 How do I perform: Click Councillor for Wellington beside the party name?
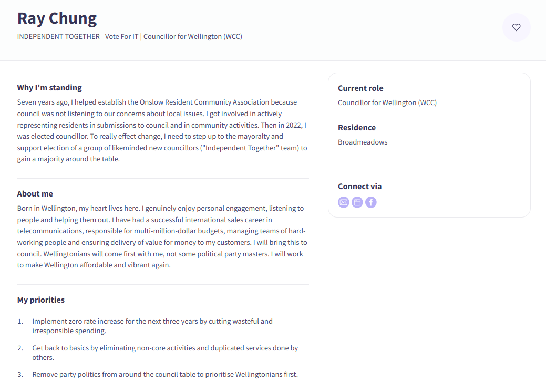click(192, 37)
